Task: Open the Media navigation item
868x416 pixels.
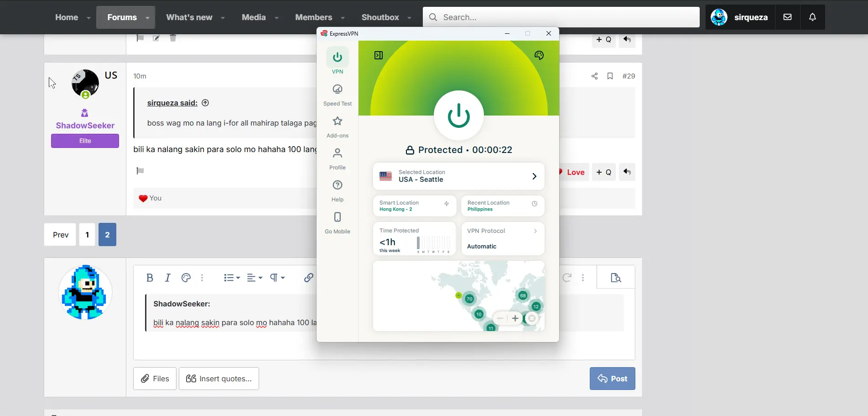Action: coord(254,17)
